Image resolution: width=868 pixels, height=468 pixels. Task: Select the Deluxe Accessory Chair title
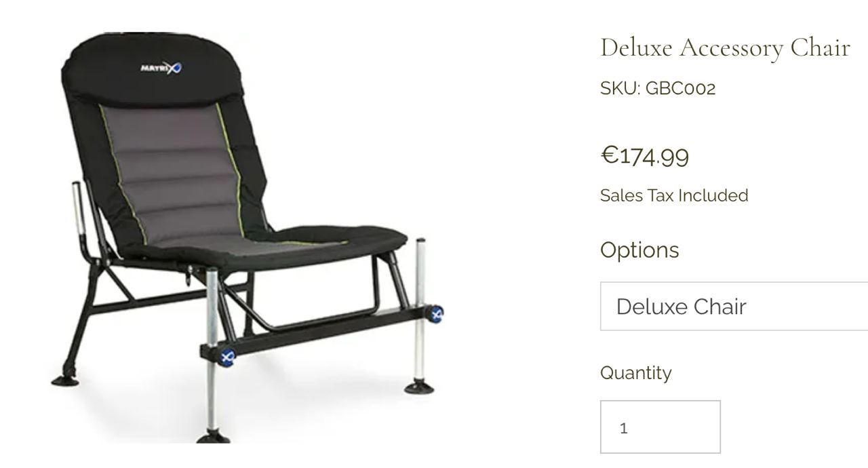(x=725, y=47)
